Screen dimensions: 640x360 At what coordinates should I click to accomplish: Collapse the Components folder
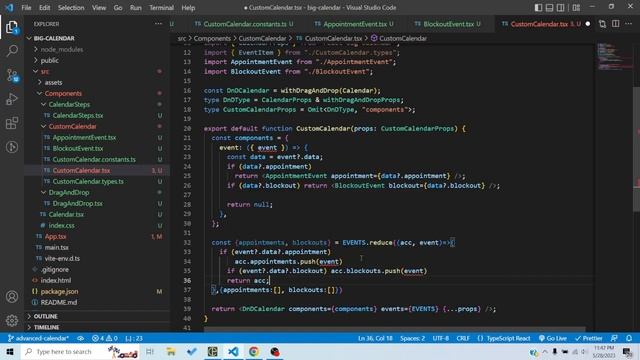pyautogui.click(x=63, y=93)
